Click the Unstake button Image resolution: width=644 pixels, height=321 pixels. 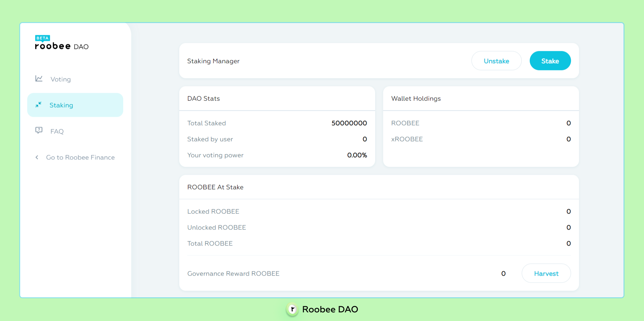[496, 61]
